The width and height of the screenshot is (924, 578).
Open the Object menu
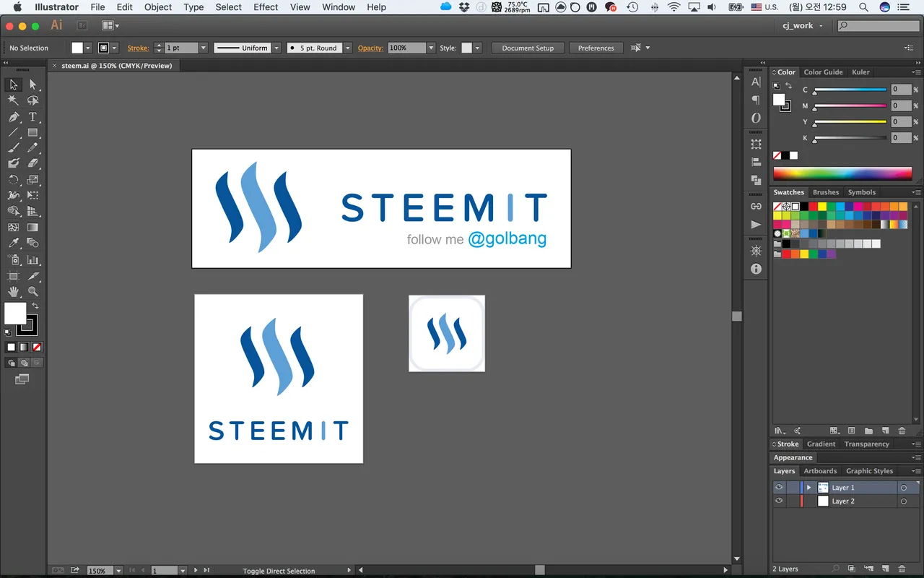pyautogui.click(x=158, y=7)
